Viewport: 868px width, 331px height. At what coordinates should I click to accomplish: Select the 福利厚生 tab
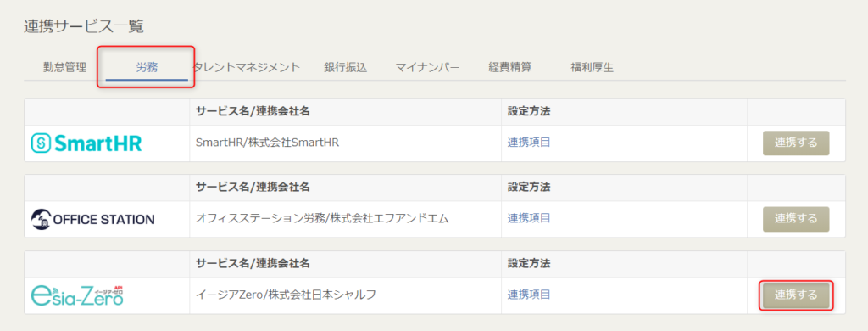pos(592,68)
